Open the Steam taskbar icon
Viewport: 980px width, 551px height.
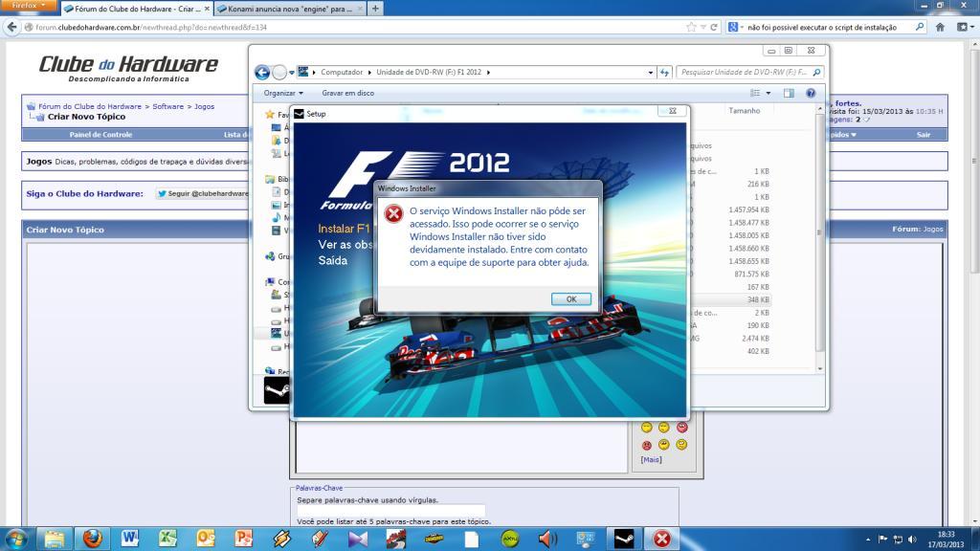click(624, 539)
